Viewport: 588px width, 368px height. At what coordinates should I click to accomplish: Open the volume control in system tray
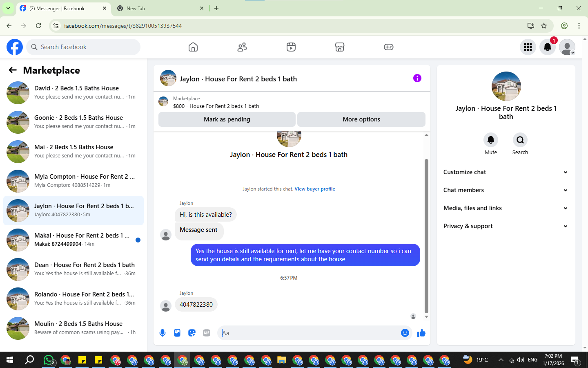[521, 360]
